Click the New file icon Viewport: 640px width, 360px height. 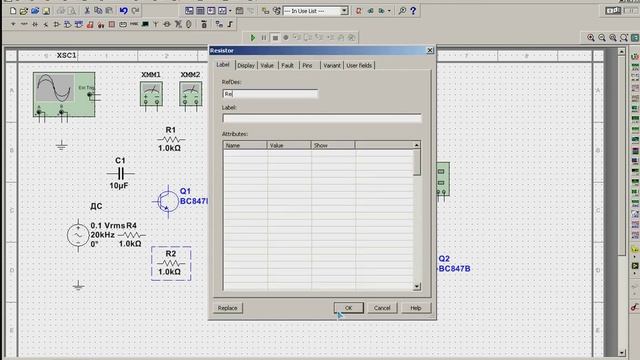click(x=13, y=11)
